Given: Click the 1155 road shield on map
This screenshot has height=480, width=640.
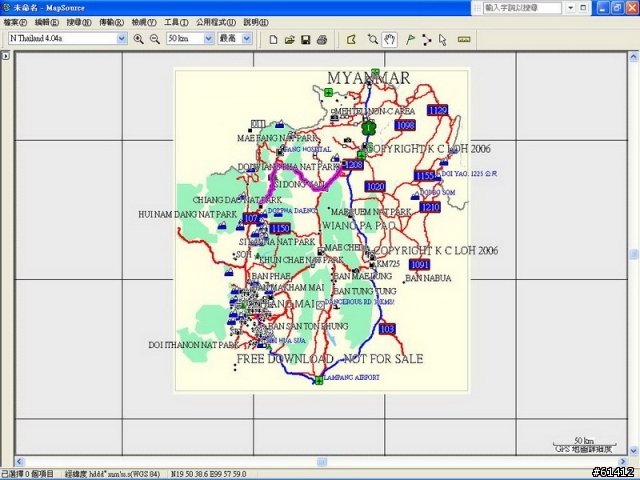Looking at the screenshot, I should pyautogui.click(x=424, y=176).
